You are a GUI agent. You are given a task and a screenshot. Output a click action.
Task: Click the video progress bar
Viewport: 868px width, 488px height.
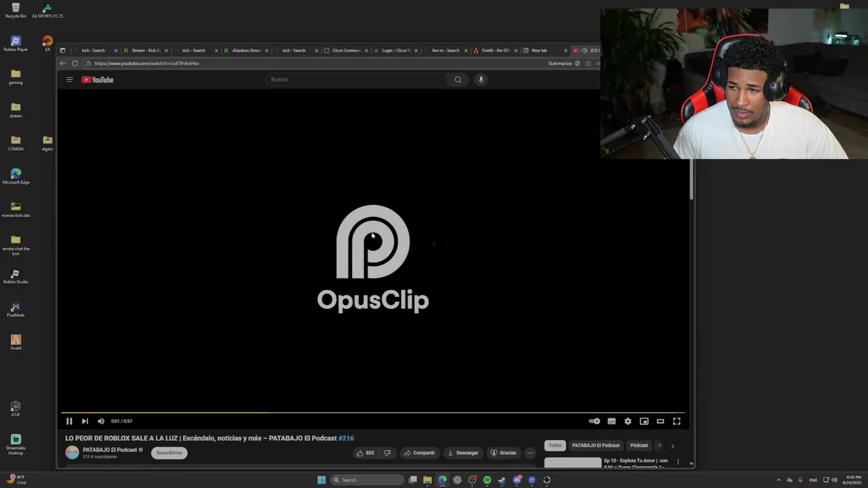(x=373, y=412)
